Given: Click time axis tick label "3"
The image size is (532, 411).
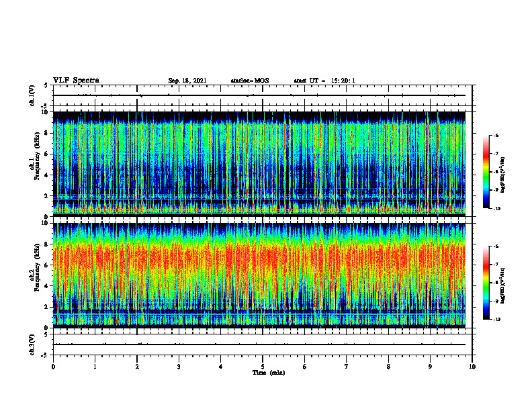Looking at the screenshot, I should pyautogui.click(x=179, y=367).
